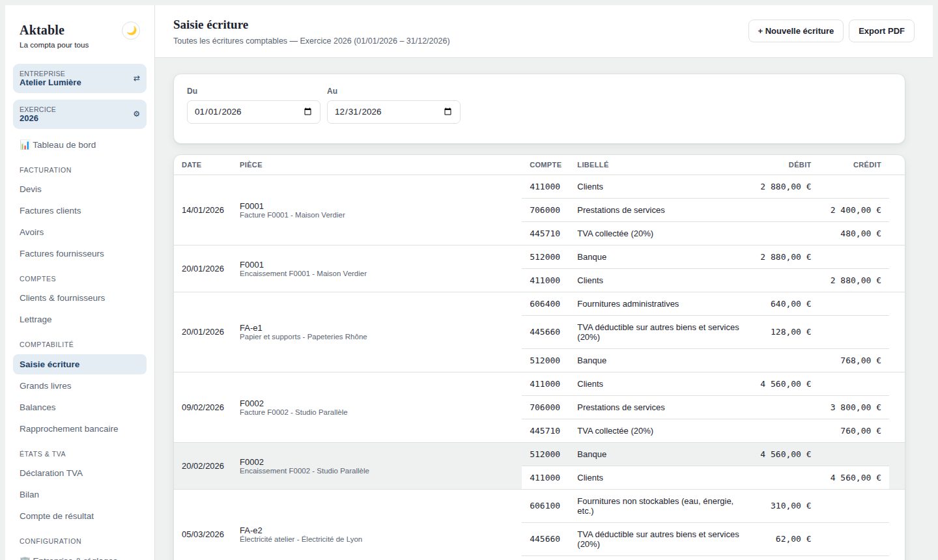Open Tableau de bord in the sidebar
This screenshot has width=938, height=560.
[79, 145]
